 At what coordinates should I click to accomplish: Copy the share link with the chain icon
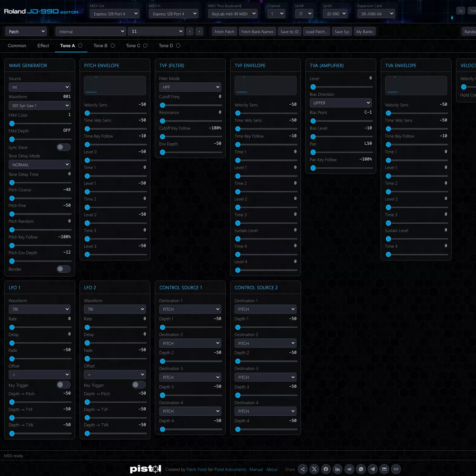click(x=396, y=469)
